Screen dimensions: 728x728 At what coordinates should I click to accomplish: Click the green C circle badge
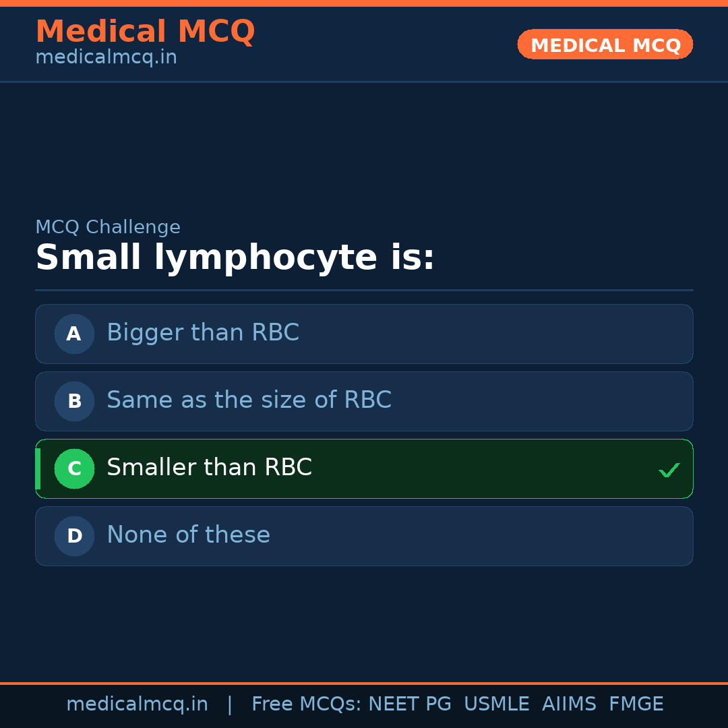click(x=74, y=468)
